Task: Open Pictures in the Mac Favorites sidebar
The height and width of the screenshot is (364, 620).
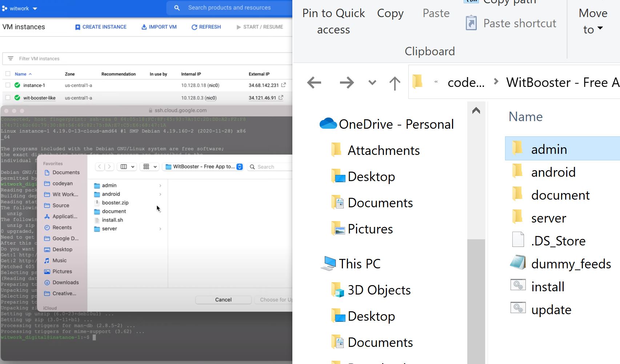Action: [62, 271]
